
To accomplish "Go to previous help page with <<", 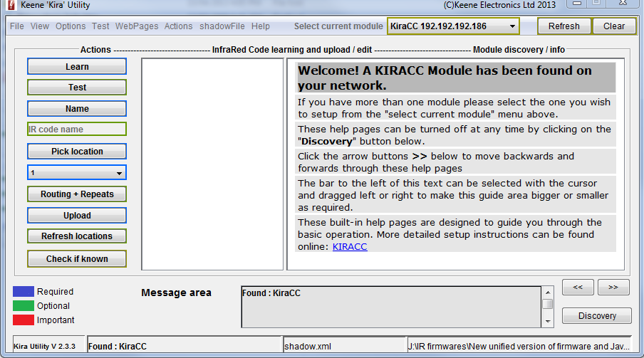I will (578, 287).
